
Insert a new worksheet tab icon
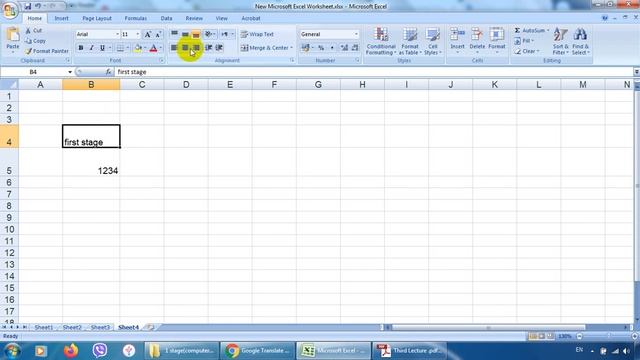(150, 327)
